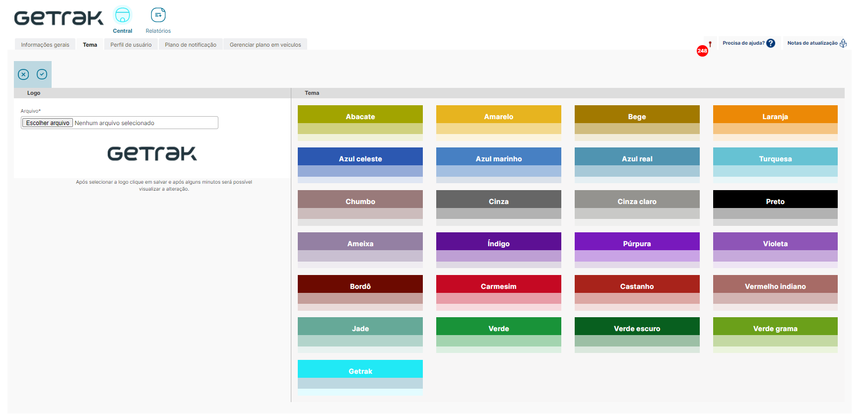Open Plano de notificação tab
Screen dimensions: 868x414
[191, 45]
